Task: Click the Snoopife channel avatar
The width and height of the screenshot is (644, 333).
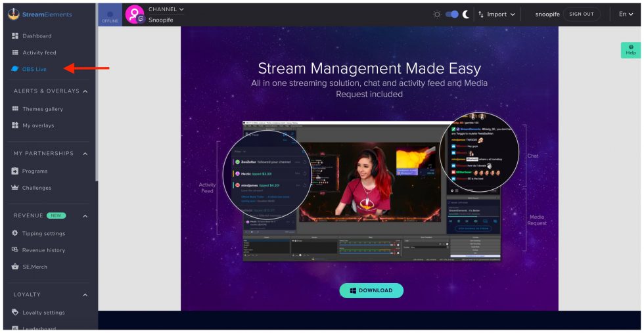Action: coord(135,14)
